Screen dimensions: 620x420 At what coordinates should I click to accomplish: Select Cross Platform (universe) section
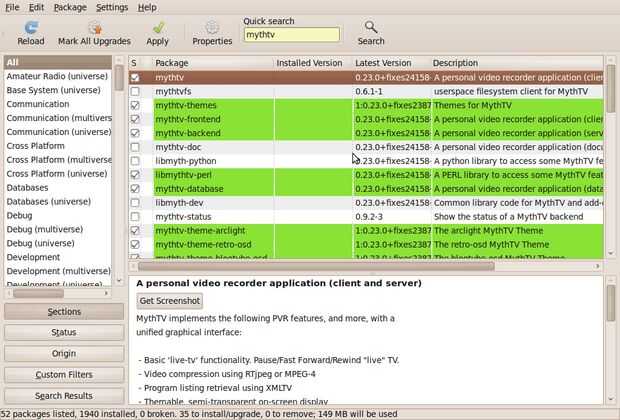[58, 174]
